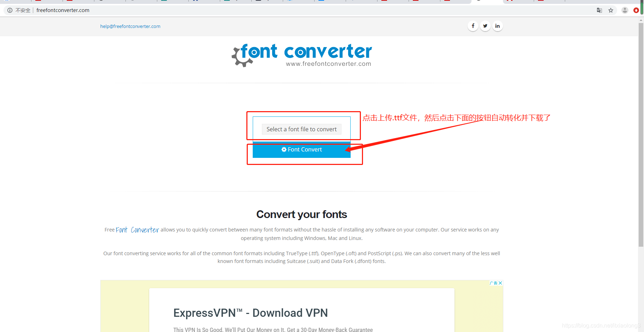644x332 pixels.
Task: Open the ExpressVPN Download VPN ad headline
Action: [x=251, y=313]
